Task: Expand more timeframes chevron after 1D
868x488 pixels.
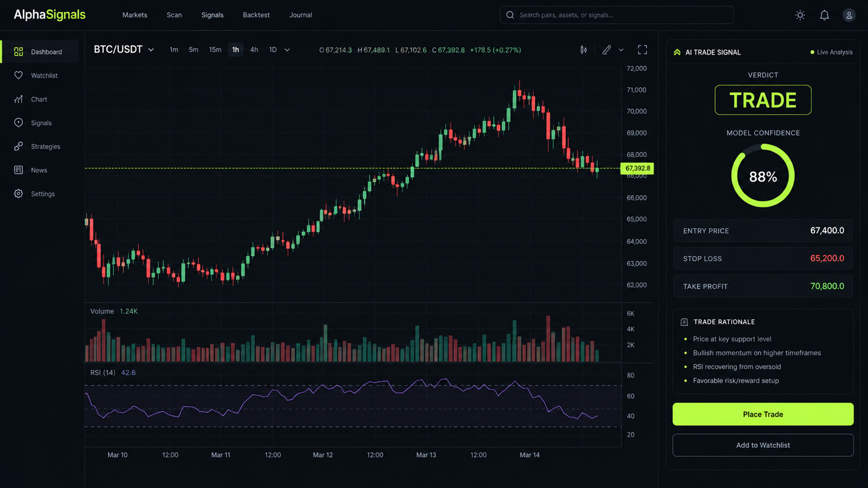Action: click(287, 50)
